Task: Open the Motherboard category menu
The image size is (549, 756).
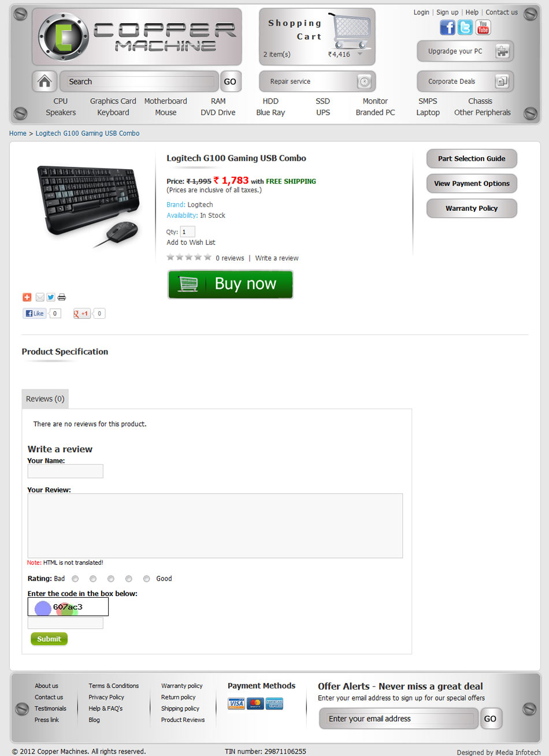Action: coord(166,101)
